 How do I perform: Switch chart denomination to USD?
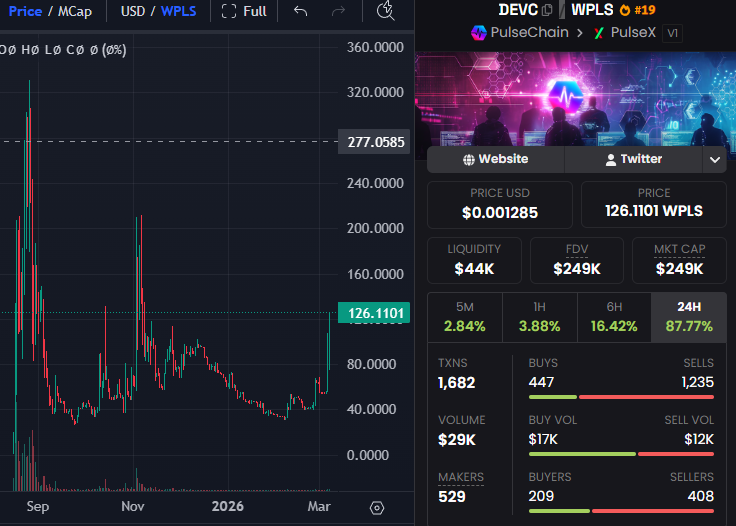pos(133,11)
